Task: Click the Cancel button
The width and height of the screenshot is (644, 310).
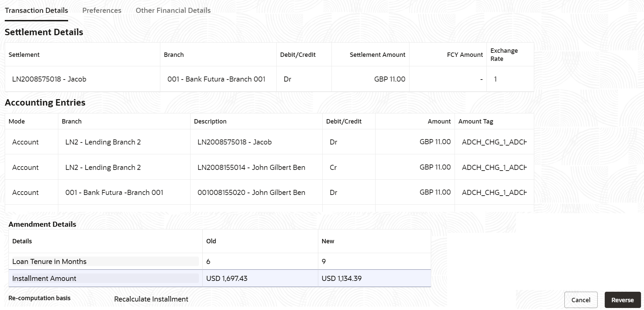Action: (x=581, y=300)
